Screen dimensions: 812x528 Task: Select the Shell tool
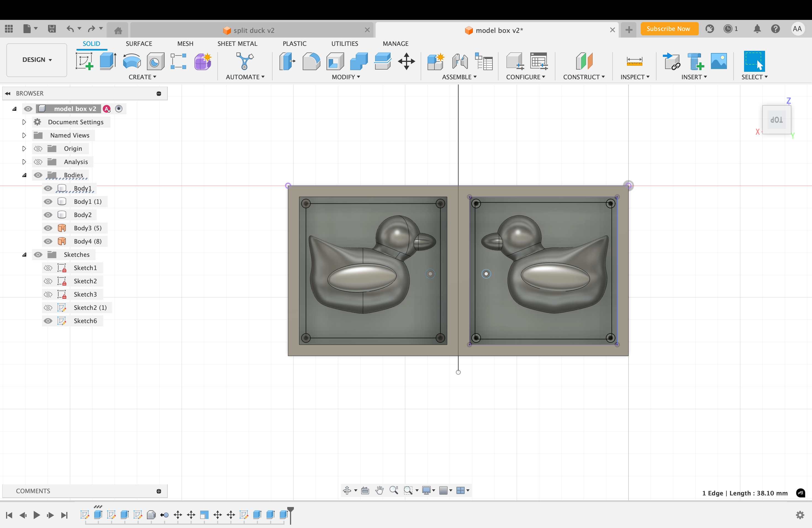(x=335, y=61)
